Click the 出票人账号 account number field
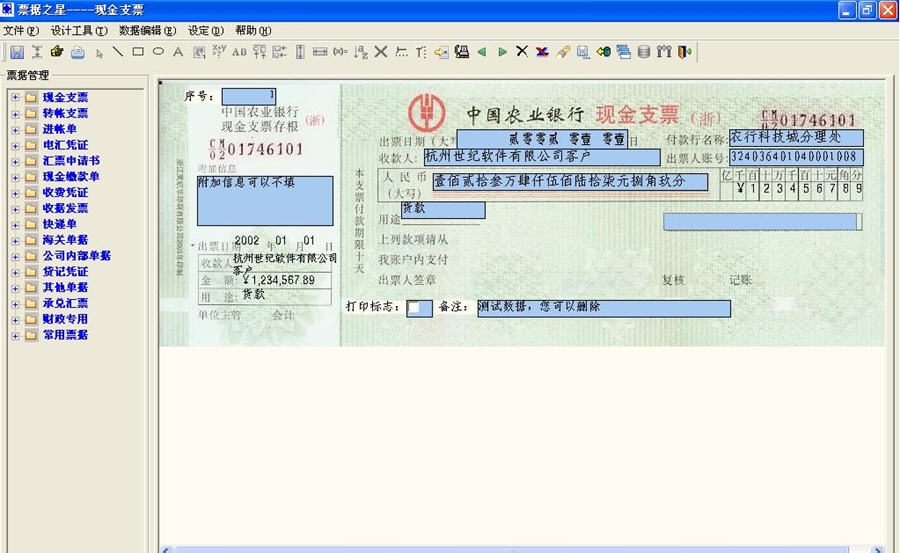The width and height of the screenshot is (900, 553). tap(796, 157)
